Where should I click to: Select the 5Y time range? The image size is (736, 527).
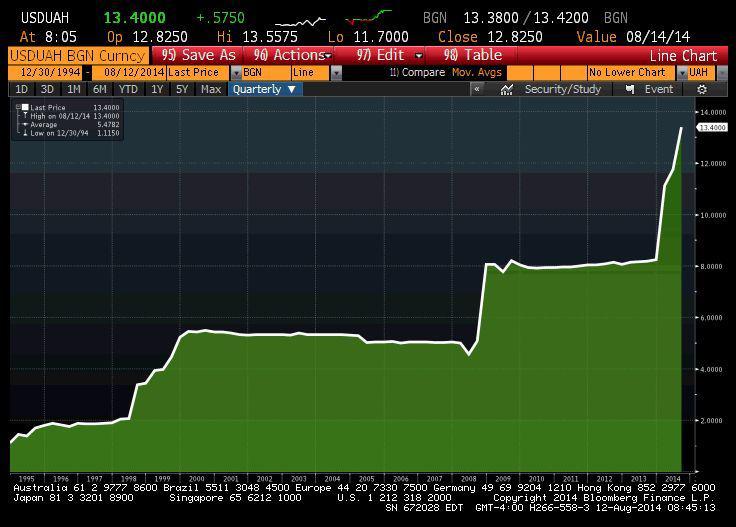coord(182,89)
